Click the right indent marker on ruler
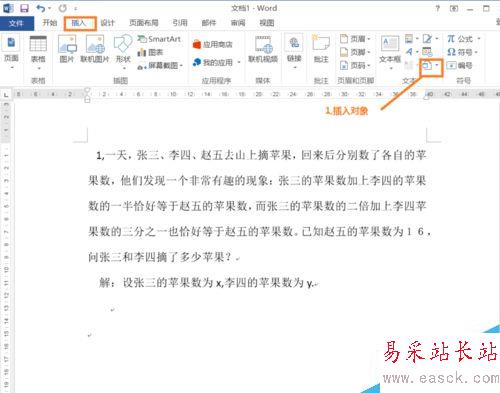 tap(426, 97)
